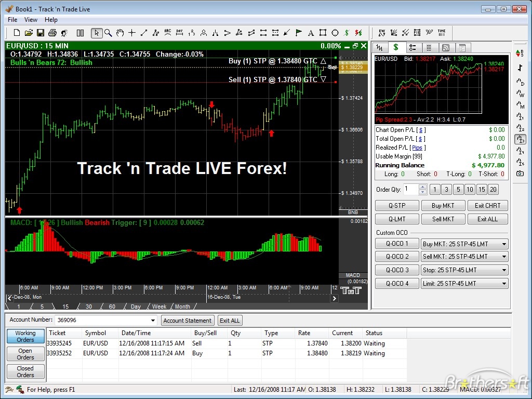Expand the Limit: 25 STP-45 LMT dropdown
Screen dimensions: 532x399
(x=504, y=283)
